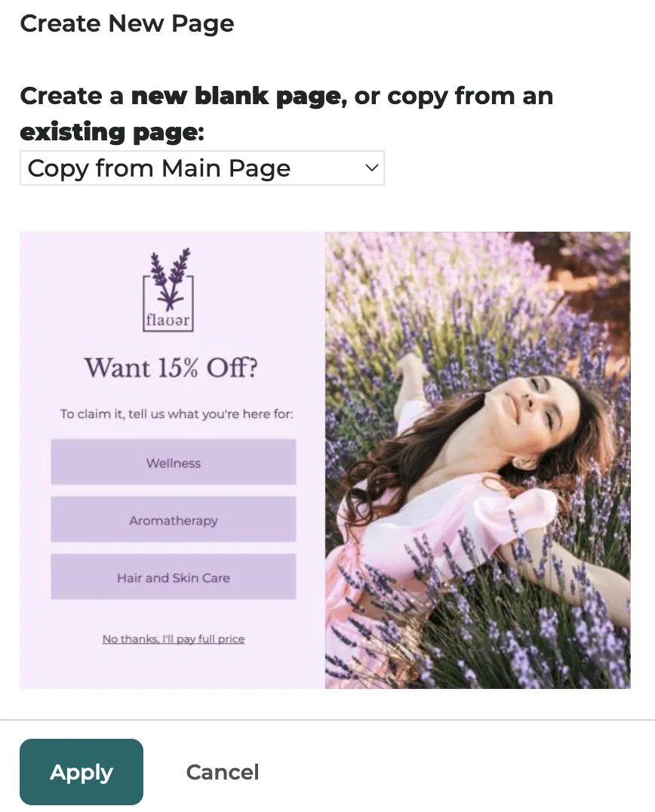Select the Hair and Skin Care button
Image resolution: width=655 pixels, height=812 pixels.
(174, 577)
